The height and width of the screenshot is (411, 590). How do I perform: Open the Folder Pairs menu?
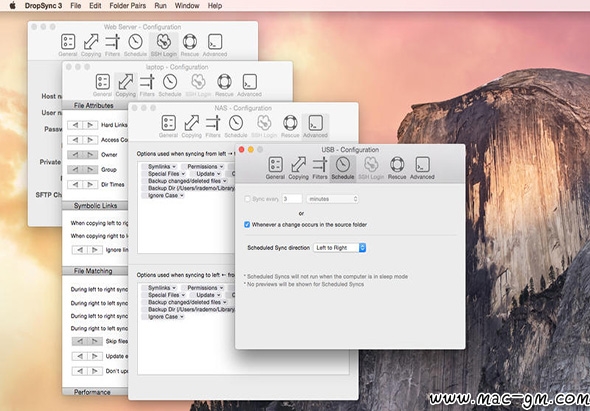128,6
